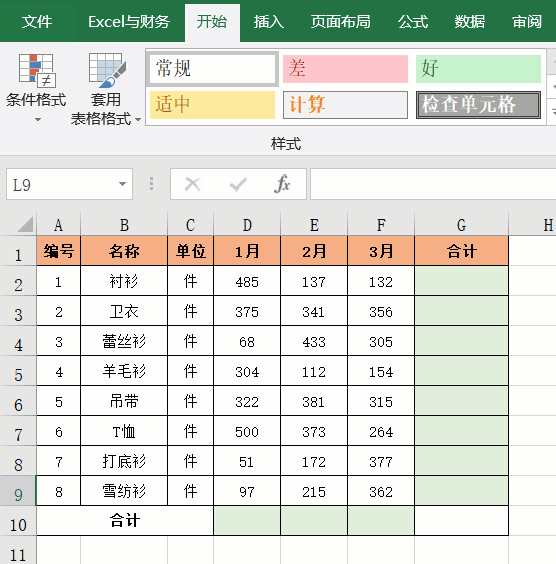556x564 pixels.
Task: Apply the 检查单元格 gray cell style
Action: [478, 105]
